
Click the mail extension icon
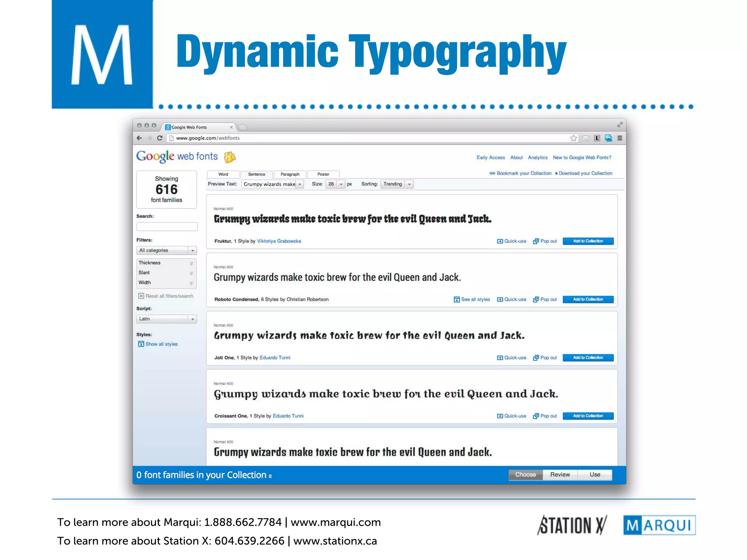tap(586, 138)
